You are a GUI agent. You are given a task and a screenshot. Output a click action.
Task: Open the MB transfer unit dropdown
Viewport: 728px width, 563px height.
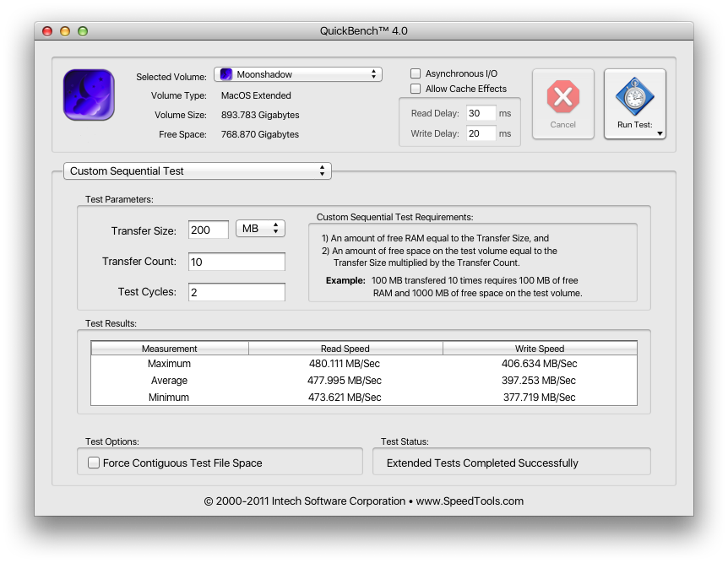[260, 230]
